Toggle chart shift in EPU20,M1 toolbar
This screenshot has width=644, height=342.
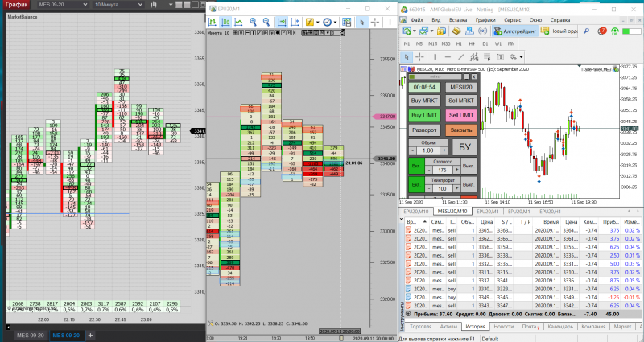pyautogui.click(x=295, y=23)
